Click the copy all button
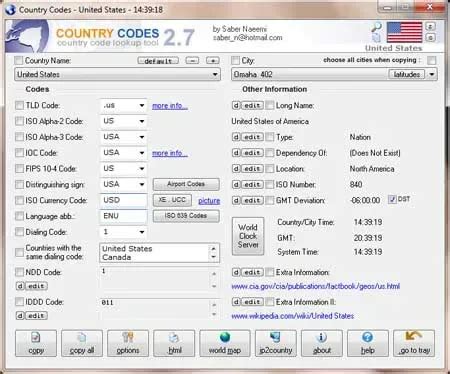The height and width of the screenshot is (374, 450). pyautogui.click(x=82, y=343)
